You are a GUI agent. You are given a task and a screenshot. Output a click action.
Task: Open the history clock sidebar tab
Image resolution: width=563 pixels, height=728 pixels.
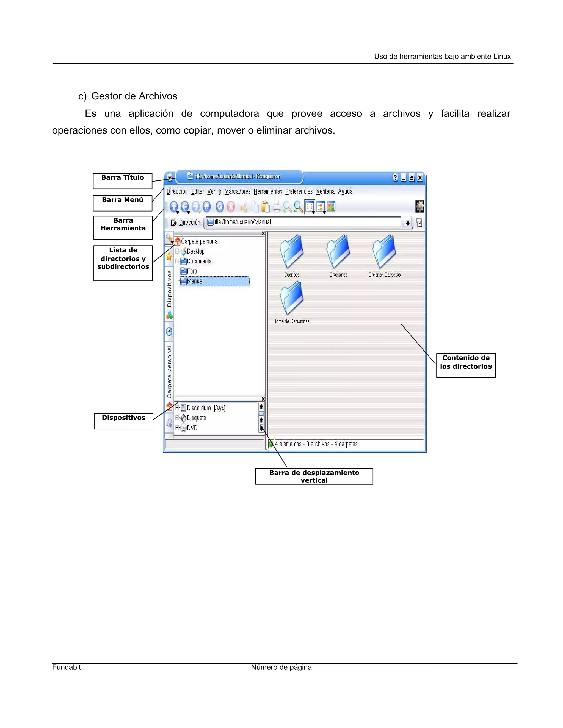(x=169, y=332)
